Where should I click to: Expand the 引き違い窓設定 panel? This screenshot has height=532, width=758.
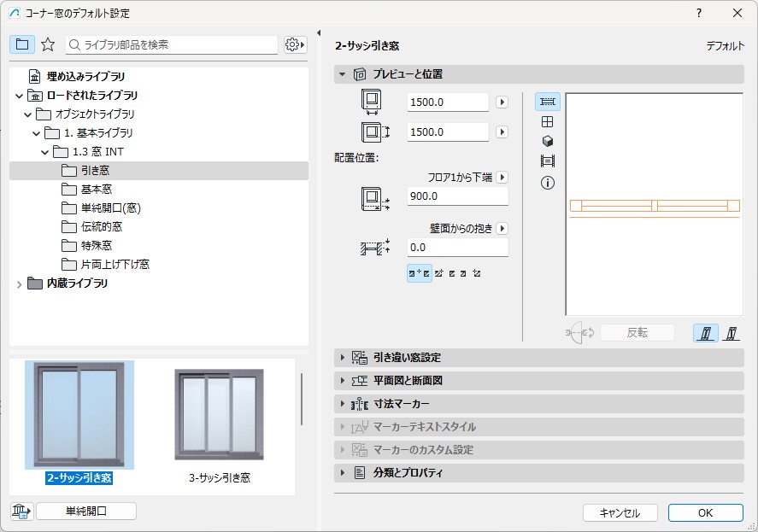[343, 357]
